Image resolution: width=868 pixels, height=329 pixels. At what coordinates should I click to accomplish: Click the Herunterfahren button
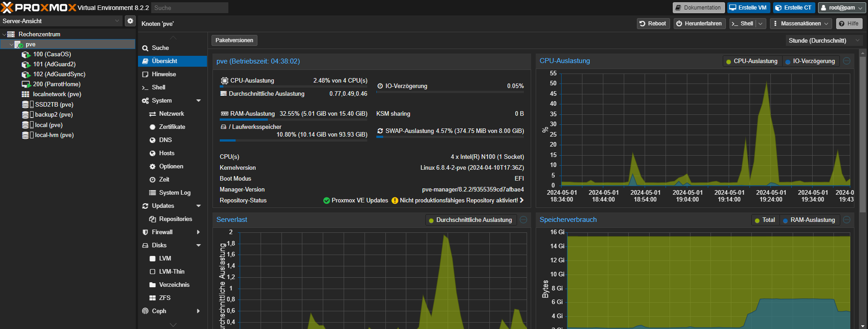[x=699, y=24]
